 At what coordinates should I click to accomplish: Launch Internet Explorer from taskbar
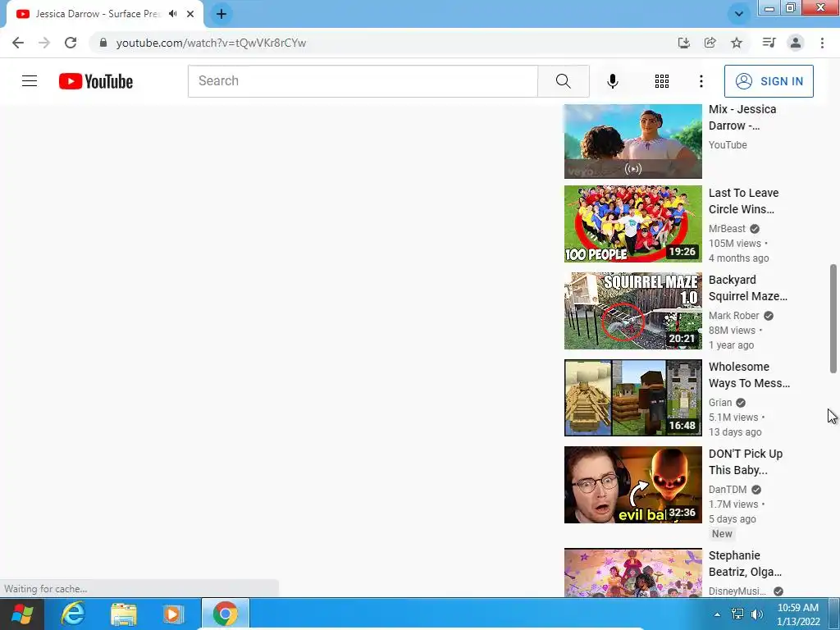(73, 614)
